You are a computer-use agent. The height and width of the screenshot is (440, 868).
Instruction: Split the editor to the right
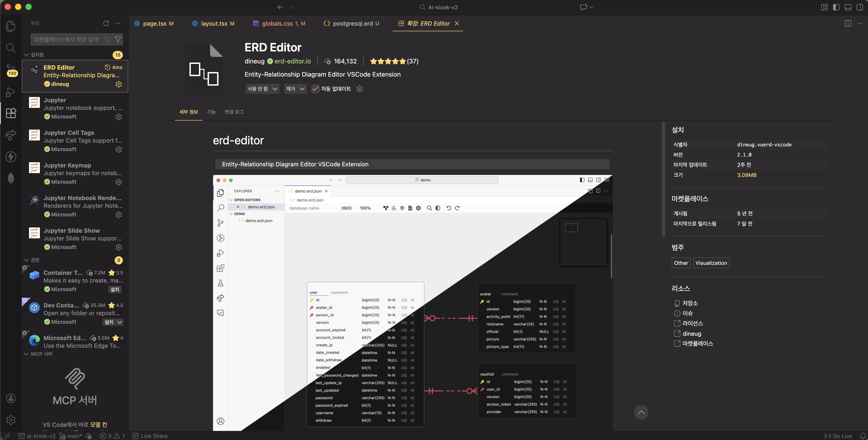coord(848,23)
